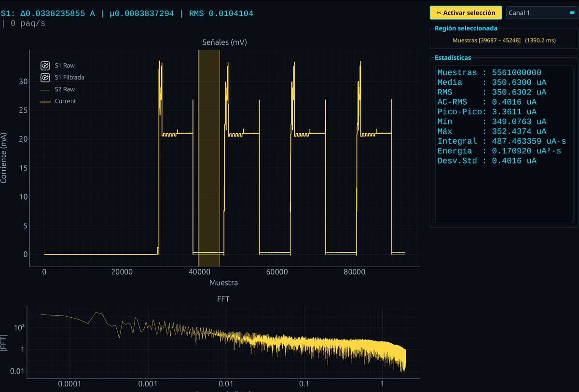
Task: Click the Región seleccionada panel title
Action: [466, 28]
